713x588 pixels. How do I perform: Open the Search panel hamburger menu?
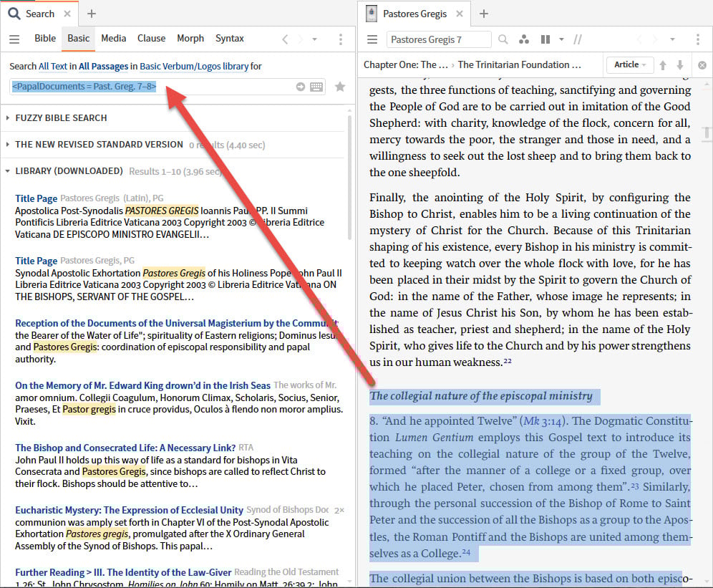click(x=14, y=39)
